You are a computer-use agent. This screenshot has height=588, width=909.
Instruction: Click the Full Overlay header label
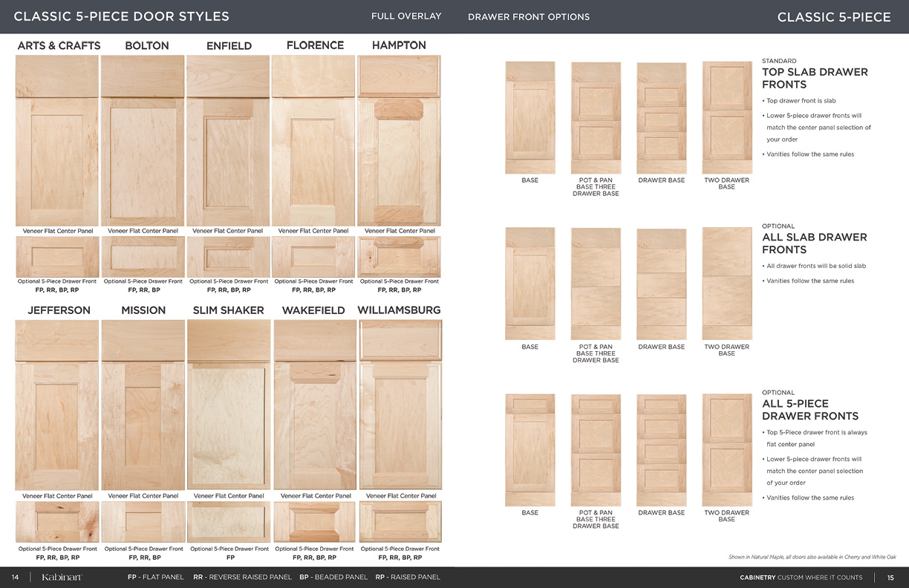click(406, 16)
